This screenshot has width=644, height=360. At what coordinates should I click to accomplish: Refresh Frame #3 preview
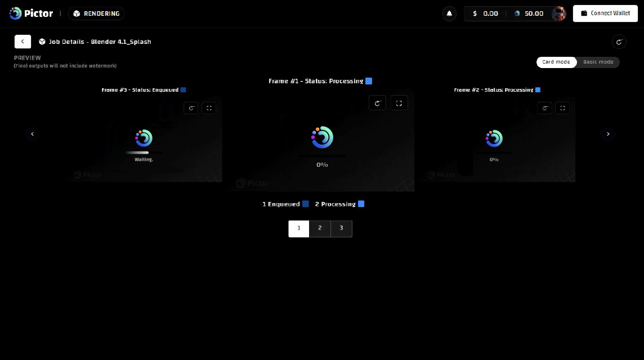coord(191,108)
